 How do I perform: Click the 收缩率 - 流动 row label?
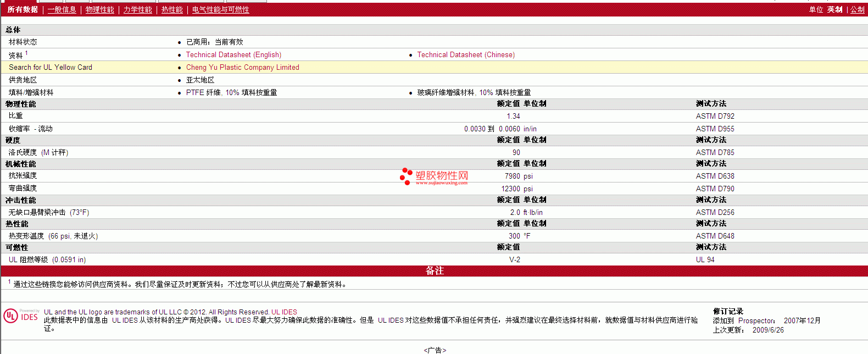click(31, 129)
